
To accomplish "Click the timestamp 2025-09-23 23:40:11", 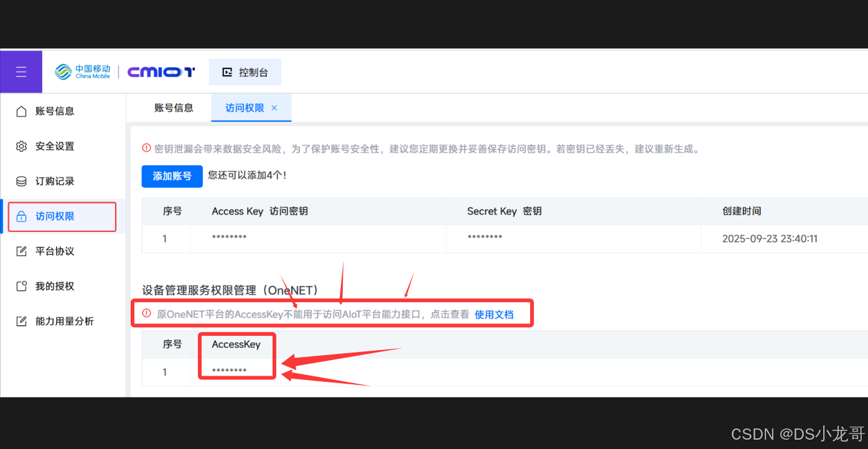I will (x=770, y=239).
